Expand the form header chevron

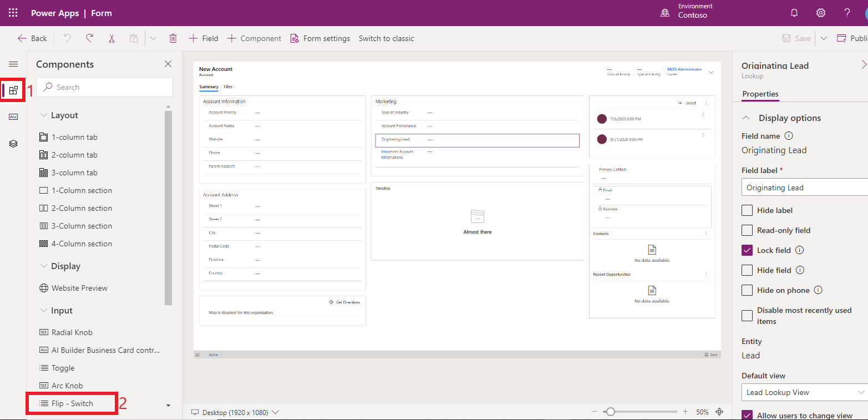711,72
